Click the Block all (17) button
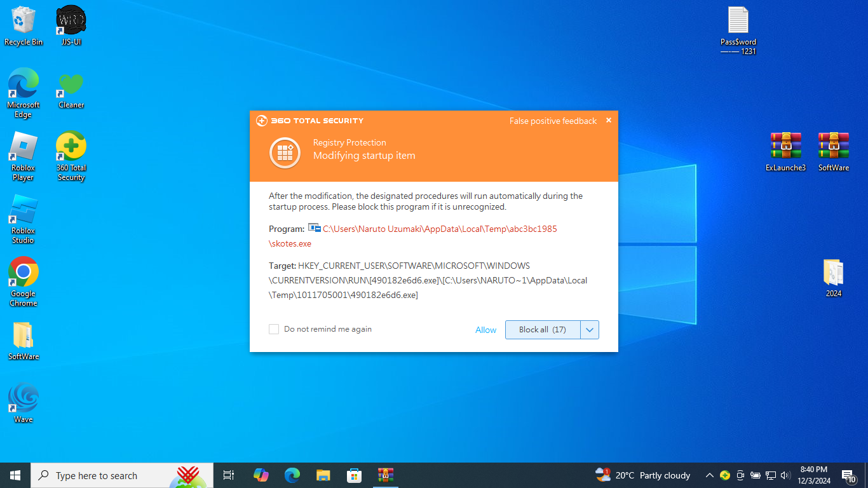This screenshot has height=488, width=868. tap(543, 330)
